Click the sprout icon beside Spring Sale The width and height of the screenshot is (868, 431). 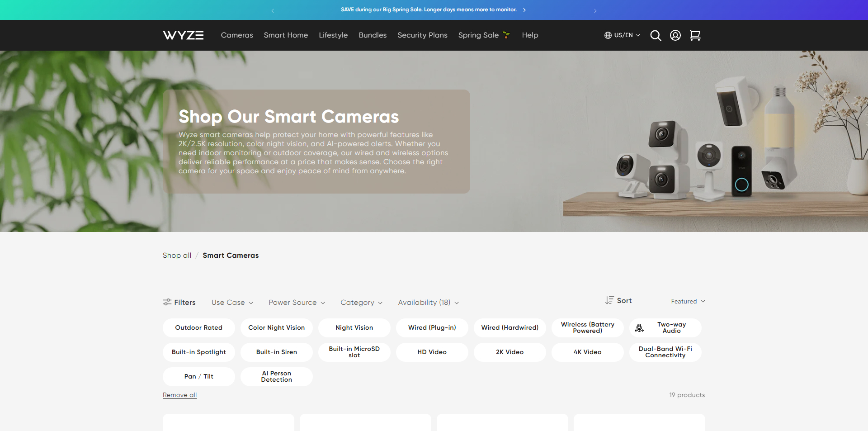click(506, 35)
